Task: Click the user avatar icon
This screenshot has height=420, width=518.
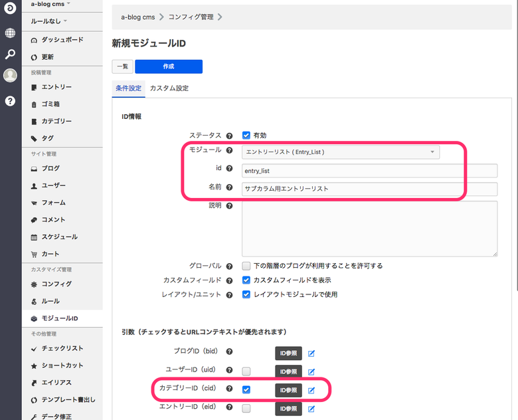Action: pos(10,76)
